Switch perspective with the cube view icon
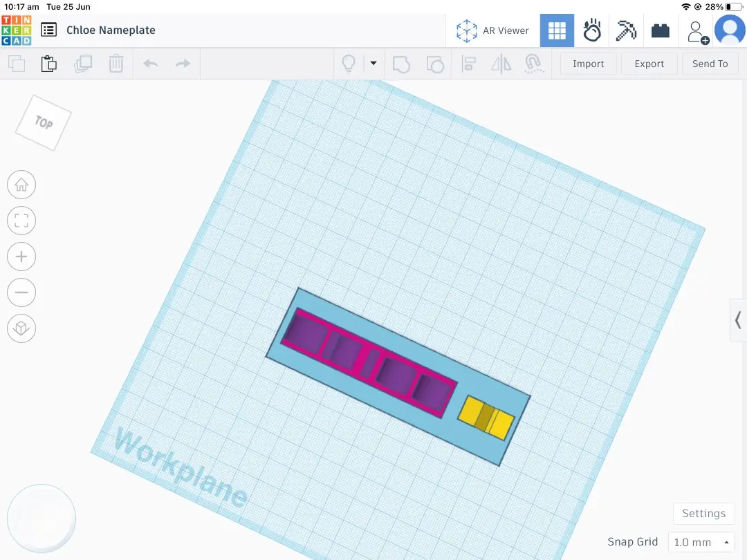Image resolution: width=747 pixels, height=560 pixels. (x=21, y=328)
